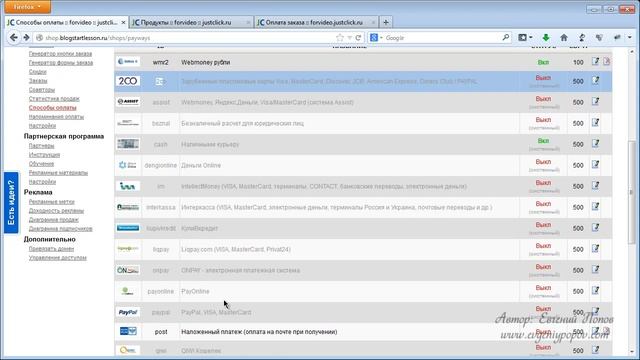This screenshot has width=640, height=360.
Task: Edit the wmr2 Webmoney рубли payment method
Action: click(x=596, y=62)
